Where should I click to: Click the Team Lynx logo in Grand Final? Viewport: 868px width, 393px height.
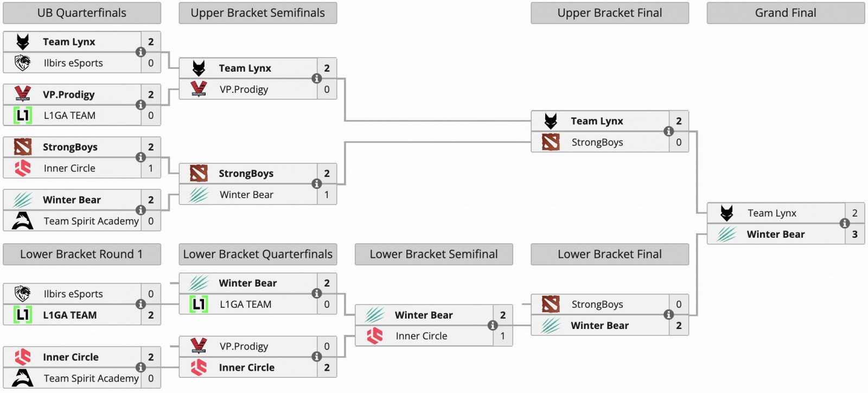point(727,213)
